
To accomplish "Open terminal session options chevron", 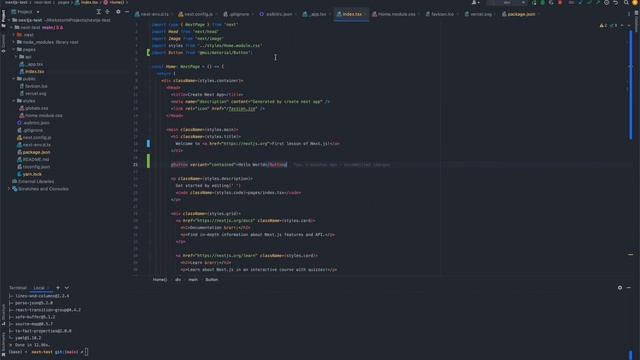I will pyautogui.click(x=67, y=288).
